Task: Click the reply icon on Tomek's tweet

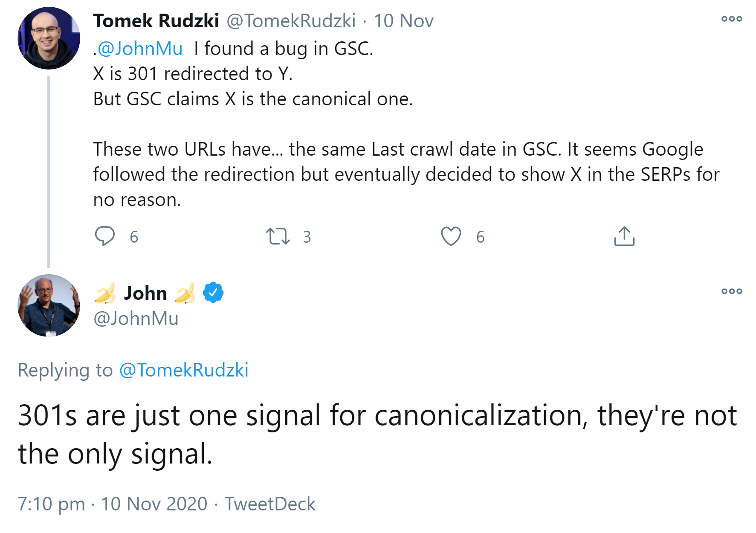Action: [x=104, y=236]
